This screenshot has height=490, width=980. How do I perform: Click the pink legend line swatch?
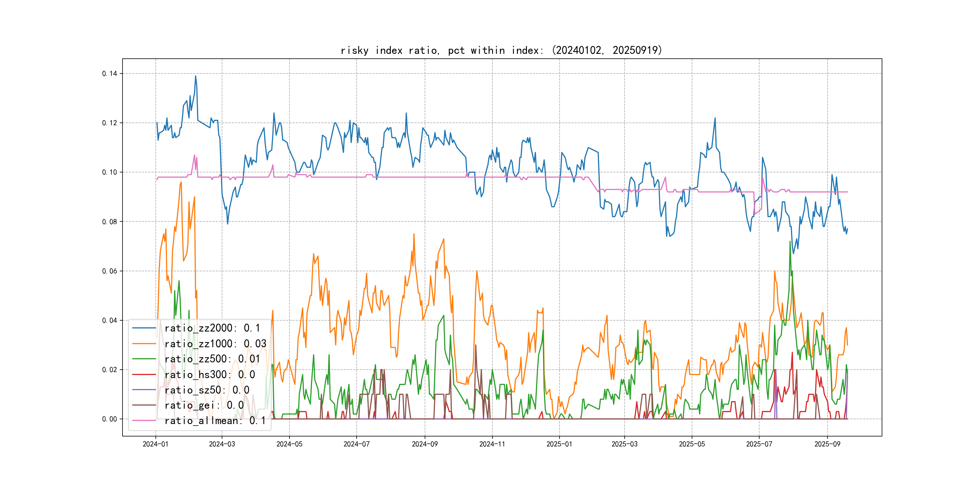click(x=144, y=421)
